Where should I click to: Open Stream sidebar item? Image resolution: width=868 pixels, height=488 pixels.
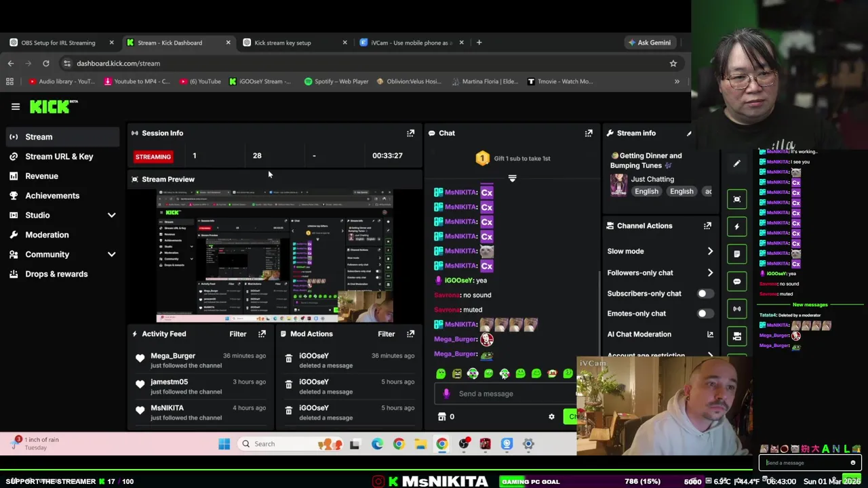coord(64,137)
